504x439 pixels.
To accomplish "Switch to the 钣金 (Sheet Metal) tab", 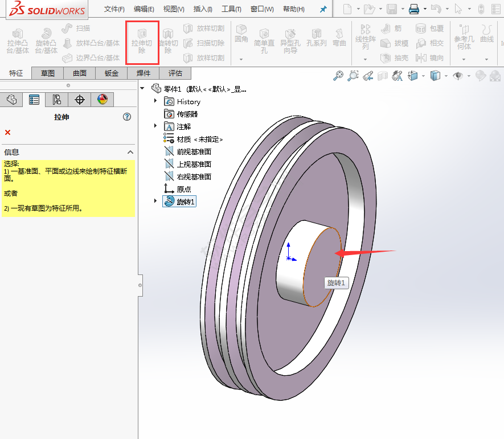I will pyautogui.click(x=112, y=73).
